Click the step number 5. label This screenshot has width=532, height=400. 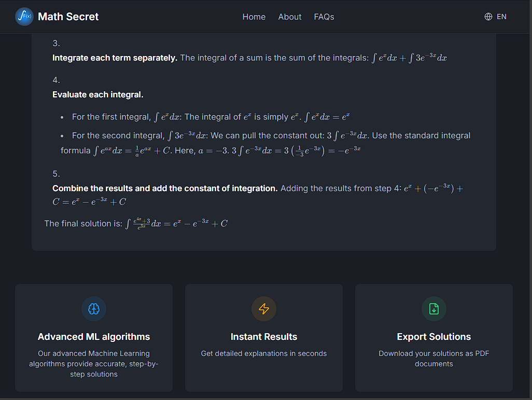click(x=57, y=174)
